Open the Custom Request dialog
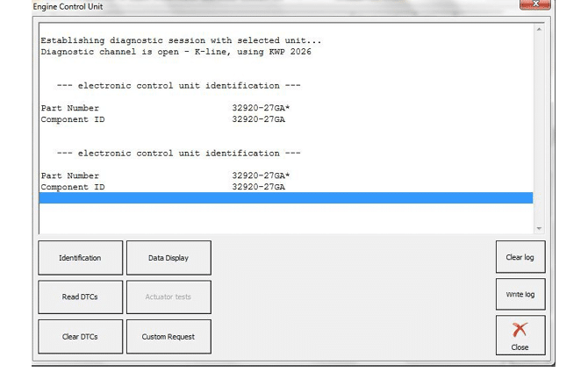This screenshot has height=372, width=588. coord(169,336)
